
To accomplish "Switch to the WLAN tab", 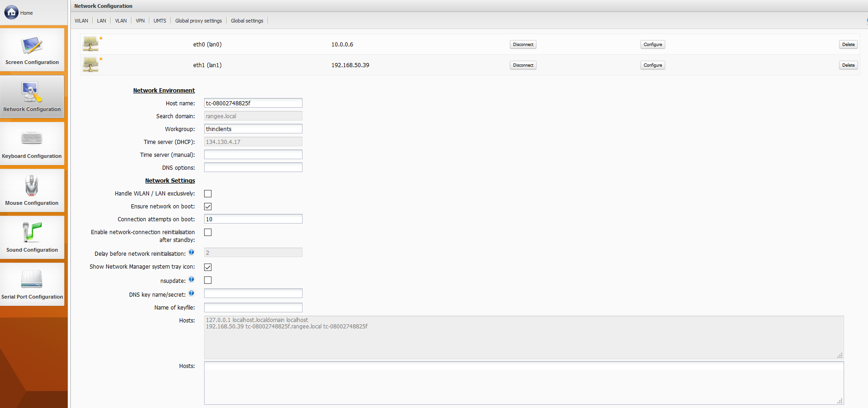I will tap(81, 21).
